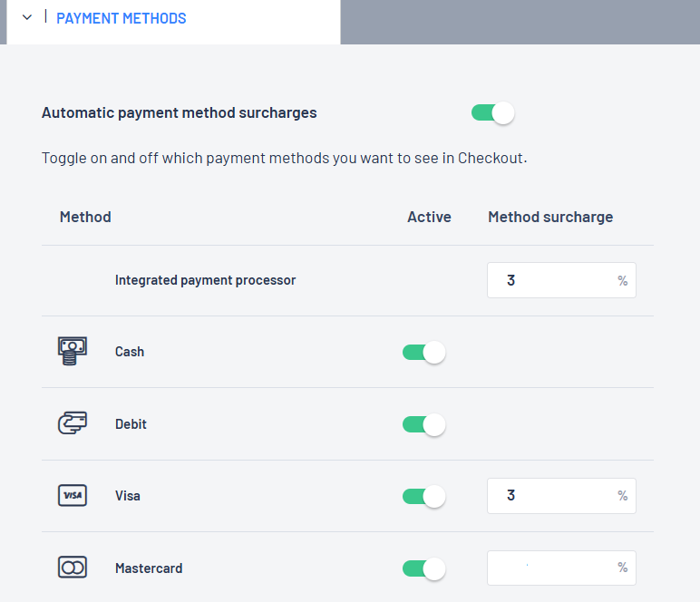Click the Mastercard logo icon

pyautogui.click(x=73, y=568)
